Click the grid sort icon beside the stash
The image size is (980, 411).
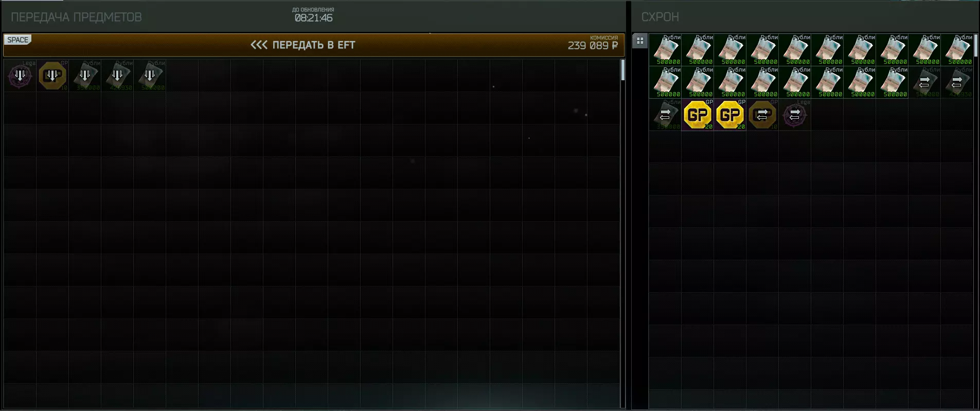(x=640, y=41)
